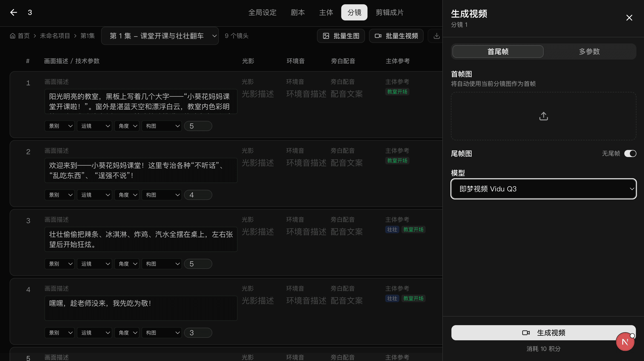The height and width of the screenshot is (361, 644).
Task: Select 首尾帧 mode tab
Action: tap(498, 51)
